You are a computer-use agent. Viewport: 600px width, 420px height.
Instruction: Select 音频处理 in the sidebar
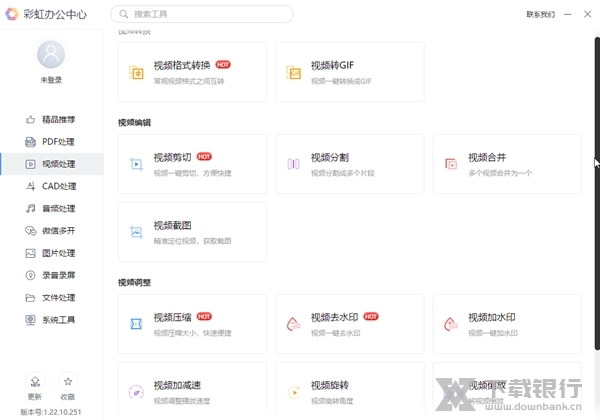pos(52,208)
